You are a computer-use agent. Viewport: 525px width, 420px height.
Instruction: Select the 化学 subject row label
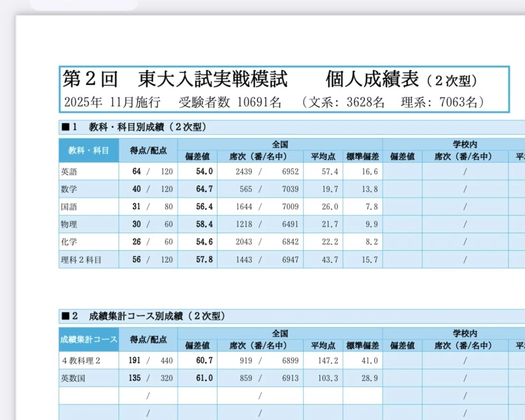(x=69, y=242)
